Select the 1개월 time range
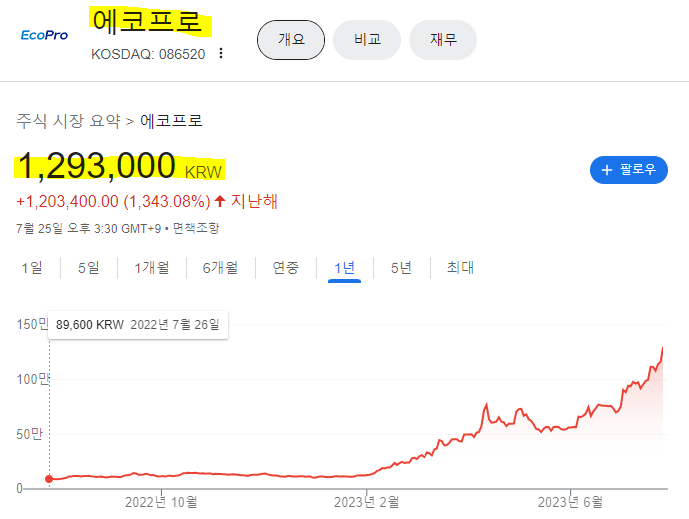This screenshot has width=689, height=519. coord(152,268)
